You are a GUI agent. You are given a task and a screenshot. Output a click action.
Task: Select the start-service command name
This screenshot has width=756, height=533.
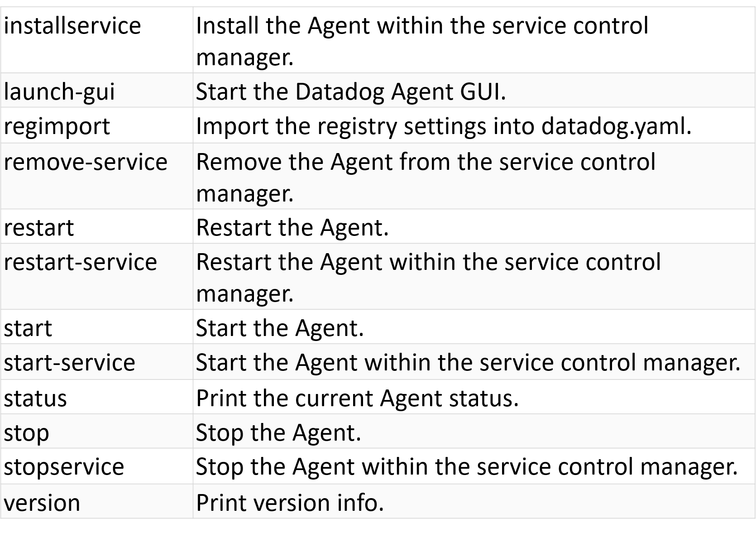(70, 363)
